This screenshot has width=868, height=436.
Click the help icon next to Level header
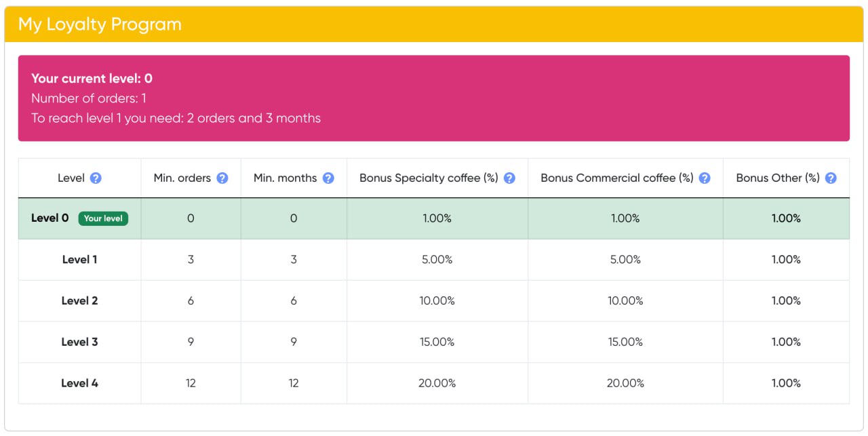pos(96,178)
